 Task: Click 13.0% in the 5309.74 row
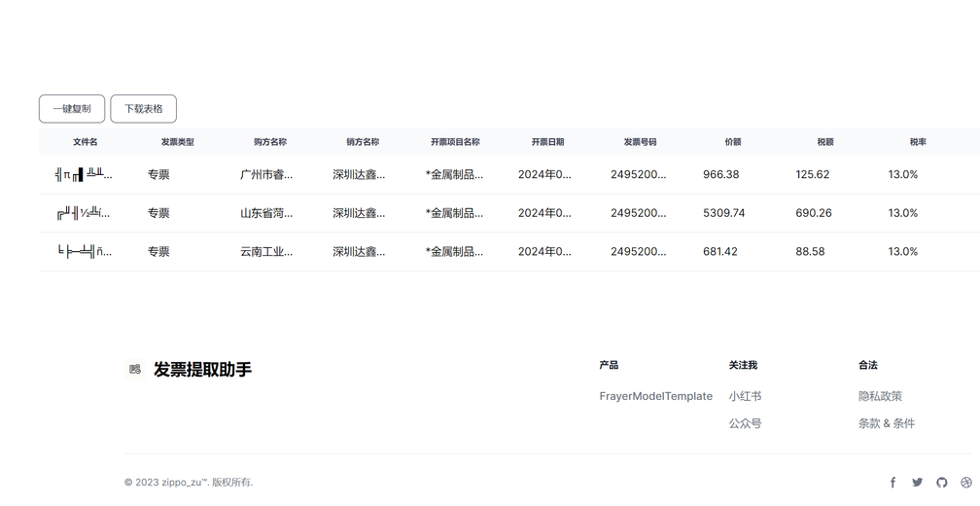point(903,213)
